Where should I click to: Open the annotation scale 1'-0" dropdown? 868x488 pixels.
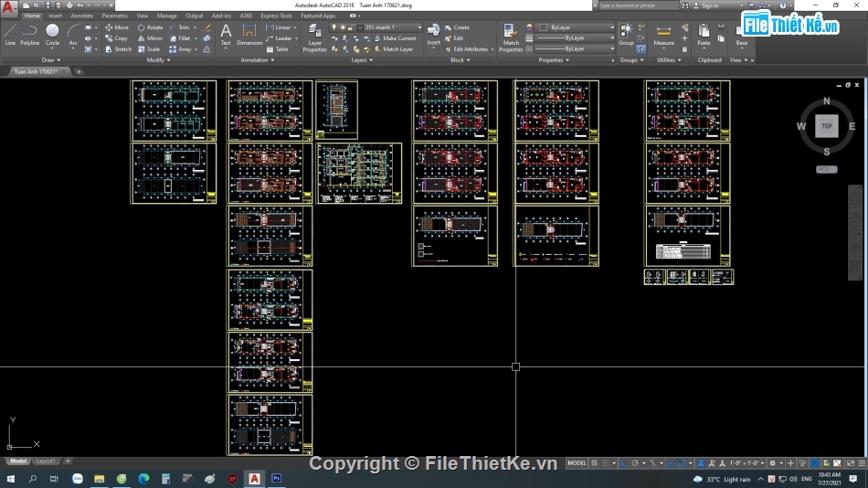click(746, 463)
